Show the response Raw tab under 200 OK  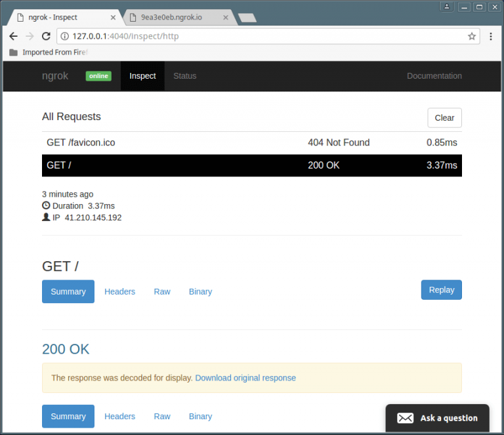[162, 417]
